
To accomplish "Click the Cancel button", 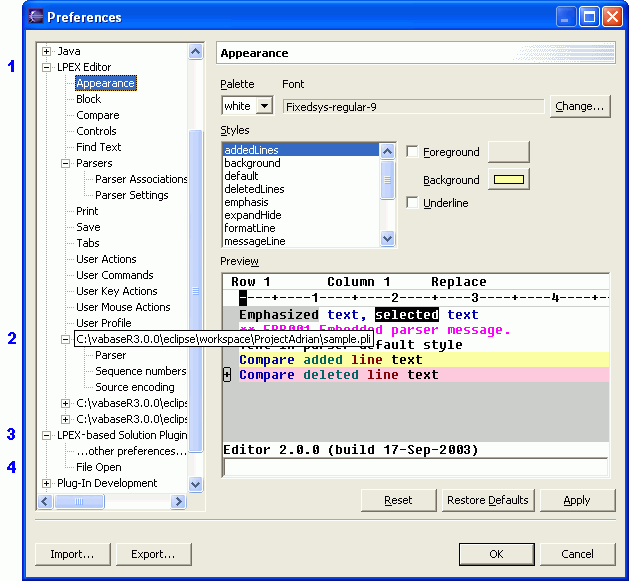I will [x=577, y=554].
